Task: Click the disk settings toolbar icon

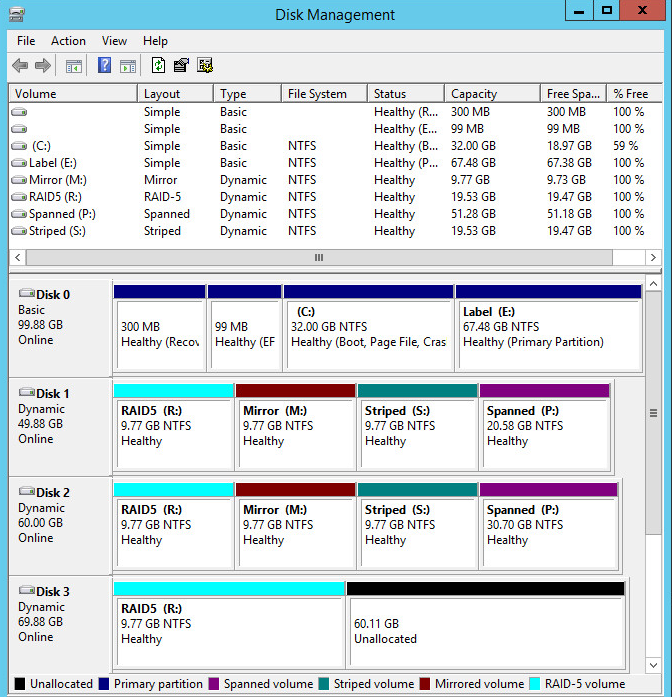Action: [x=205, y=66]
